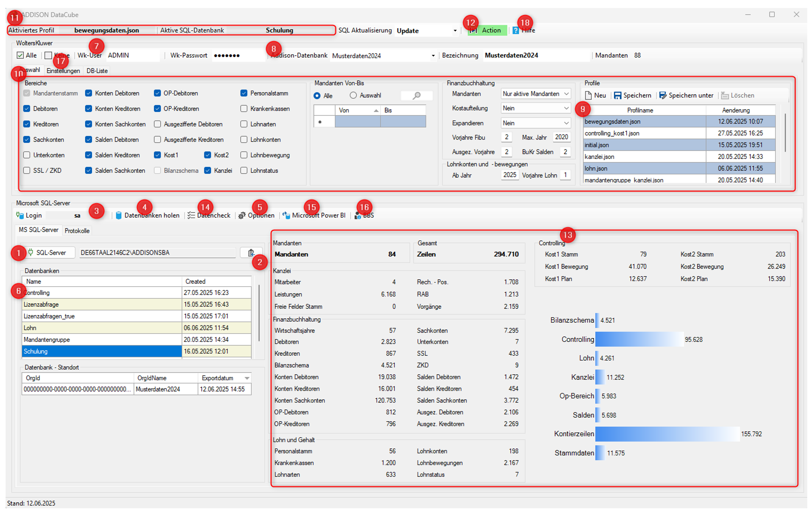812x513 pixels.
Task: Enable the SSL / ZKD checkbox
Action: (27, 170)
